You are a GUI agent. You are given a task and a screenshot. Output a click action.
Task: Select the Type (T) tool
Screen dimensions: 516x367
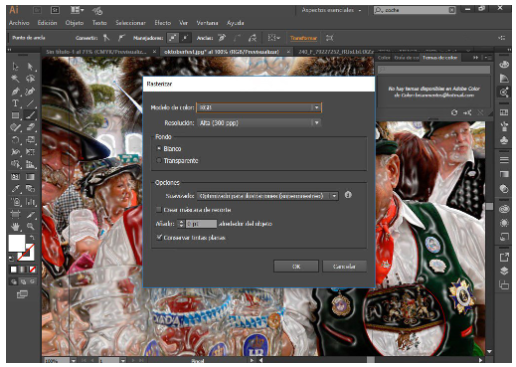[15, 103]
